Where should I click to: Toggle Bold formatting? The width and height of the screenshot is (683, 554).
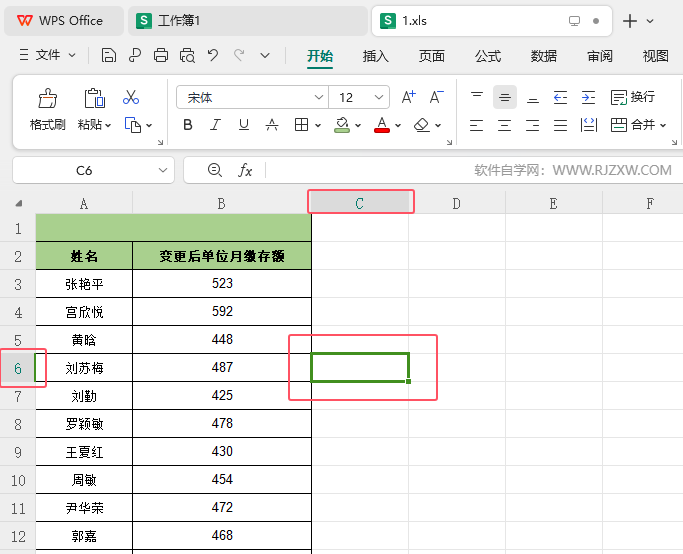tap(188, 125)
